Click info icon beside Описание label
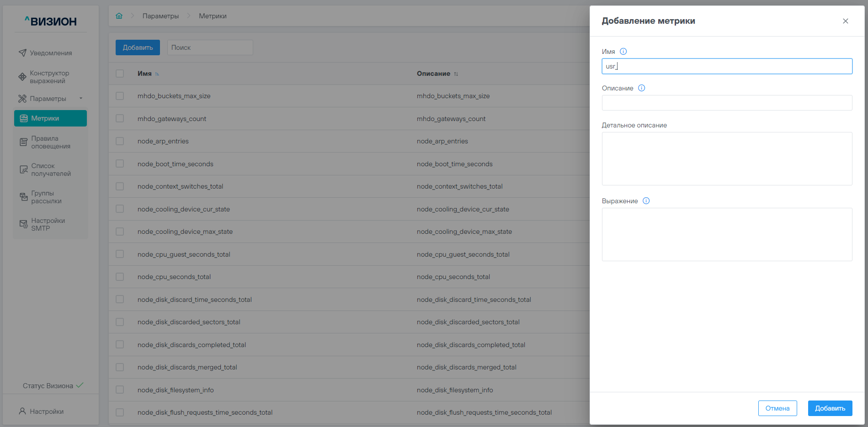This screenshot has width=868, height=427. (641, 88)
